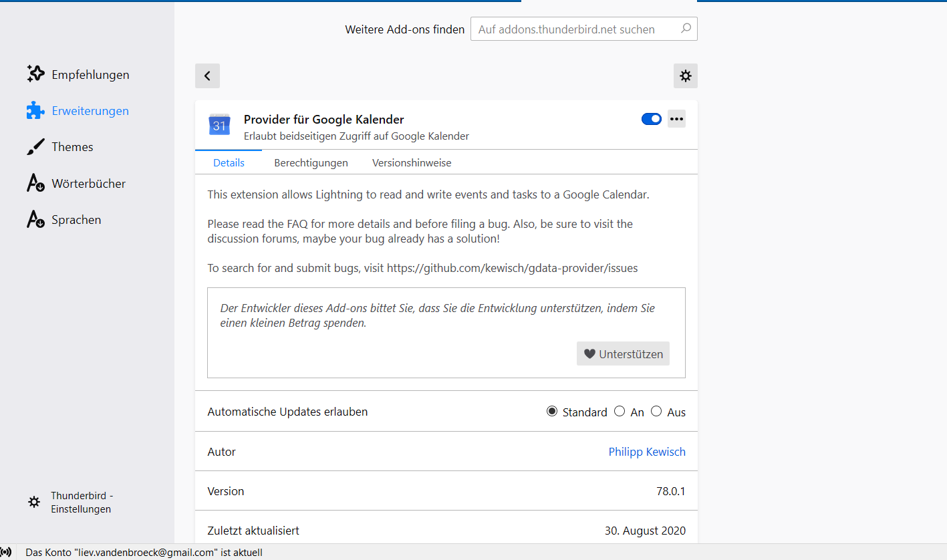Image resolution: width=947 pixels, height=560 pixels.
Task: Set automatic updates to An
Action: (620, 412)
